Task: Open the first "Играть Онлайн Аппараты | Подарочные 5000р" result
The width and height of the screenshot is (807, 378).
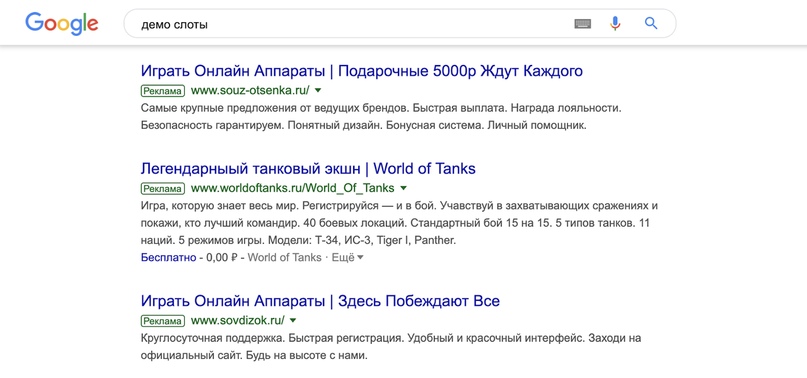Action: (x=361, y=71)
